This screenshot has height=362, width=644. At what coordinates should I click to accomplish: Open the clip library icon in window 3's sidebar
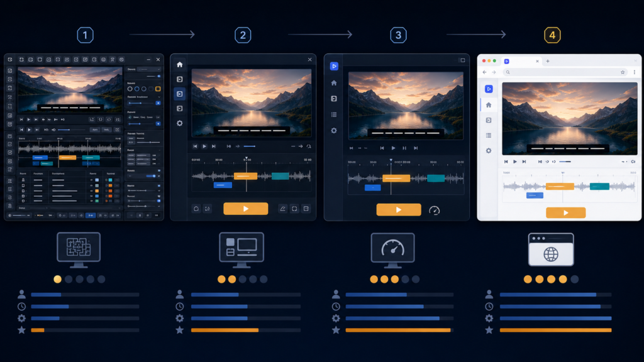tap(334, 99)
